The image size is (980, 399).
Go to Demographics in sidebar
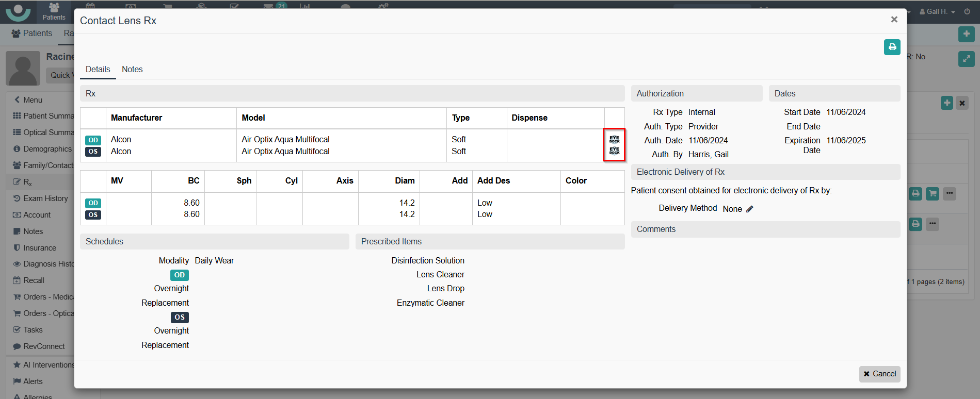point(47,149)
